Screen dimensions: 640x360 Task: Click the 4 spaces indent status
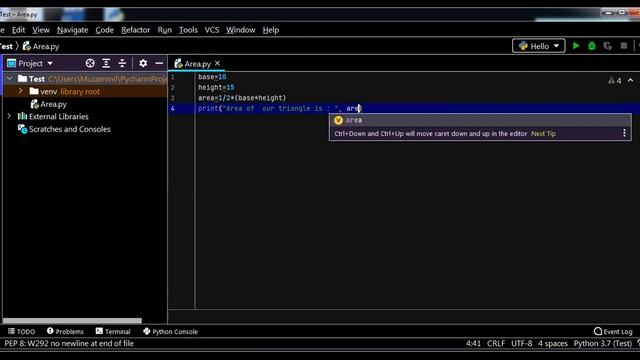pos(553,343)
